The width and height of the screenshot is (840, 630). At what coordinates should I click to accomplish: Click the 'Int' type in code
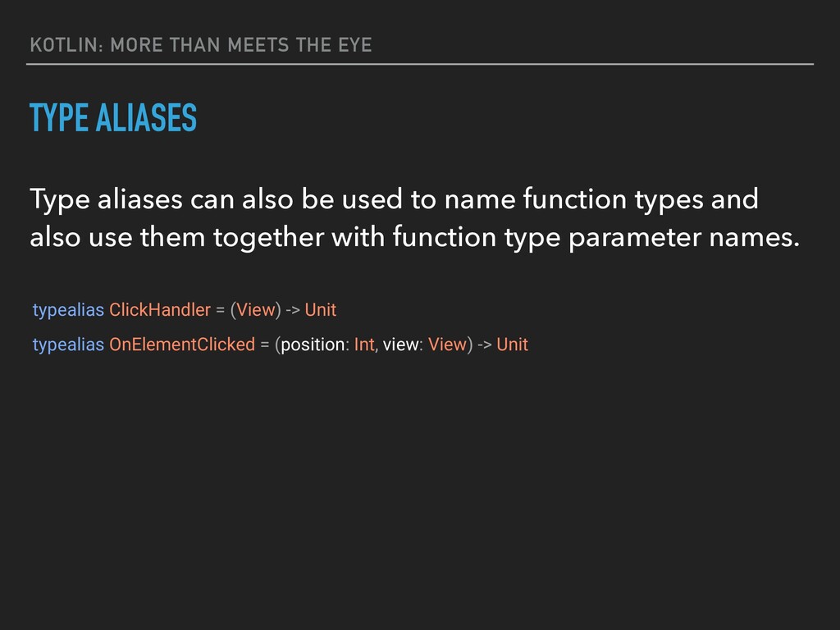pyautogui.click(x=363, y=345)
